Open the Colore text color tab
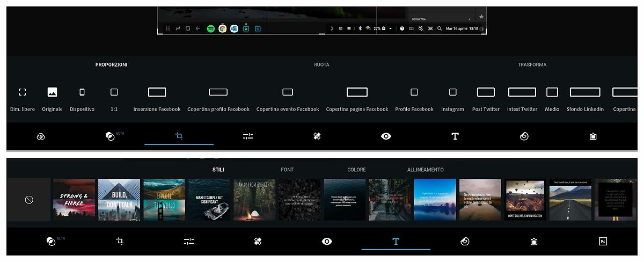Screen dimensions: 644x262 click(356, 170)
